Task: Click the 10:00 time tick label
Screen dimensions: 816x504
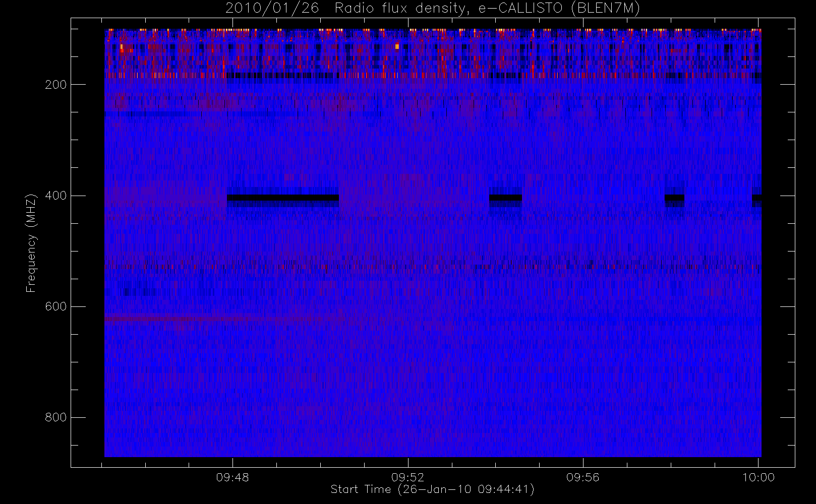Action: coord(759,477)
